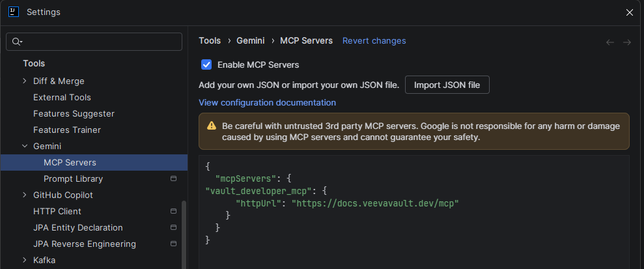Expand the Kafka settings node
This screenshot has width=644, height=269.
pyautogui.click(x=25, y=260)
